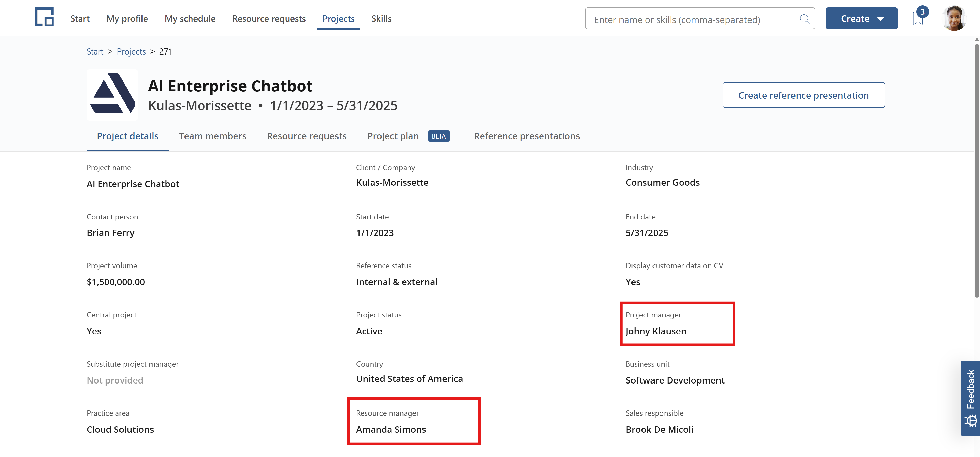Switch to the project's Resource requests tab
This screenshot has width=980, height=457.
(307, 136)
